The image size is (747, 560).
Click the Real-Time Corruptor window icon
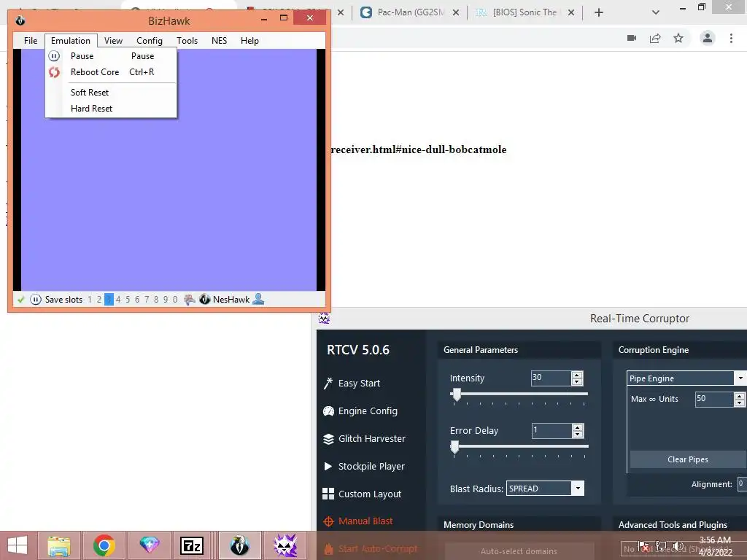pos(324,319)
